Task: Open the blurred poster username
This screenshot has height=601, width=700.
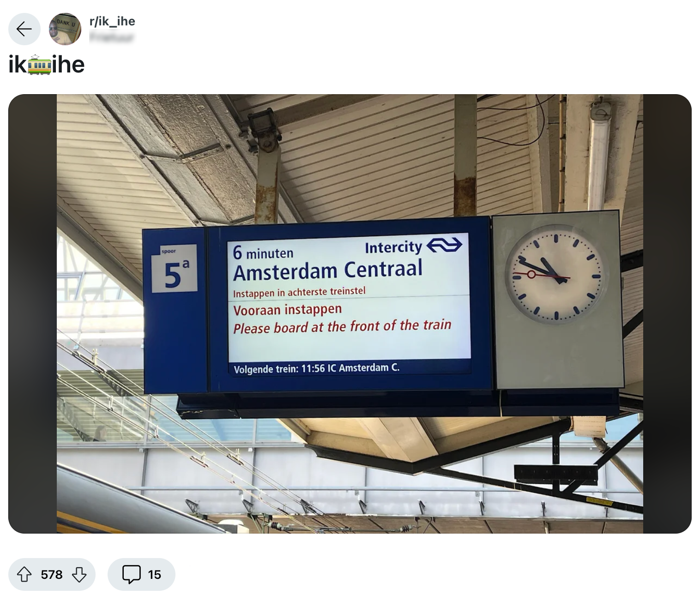Action: click(112, 37)
